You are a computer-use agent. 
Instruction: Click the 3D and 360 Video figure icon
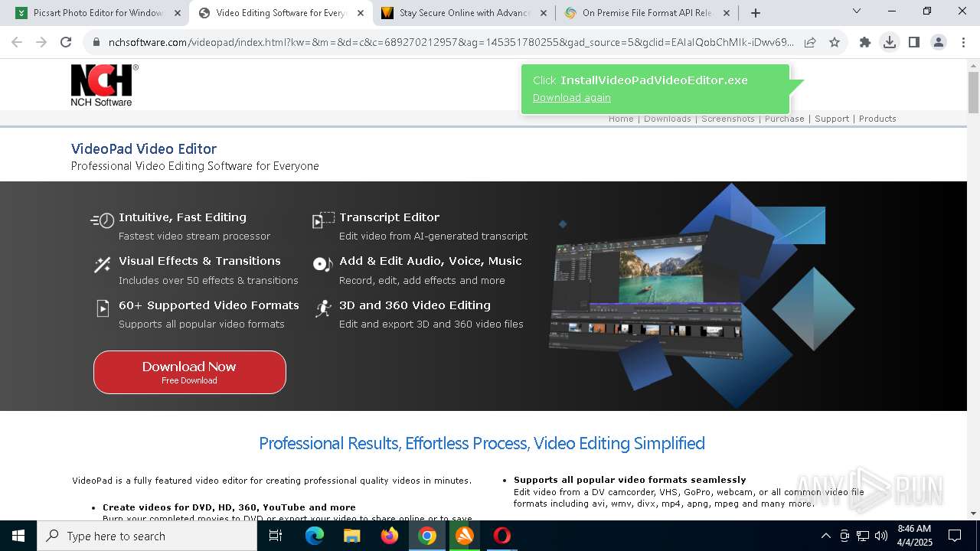(x=324, y=308)
